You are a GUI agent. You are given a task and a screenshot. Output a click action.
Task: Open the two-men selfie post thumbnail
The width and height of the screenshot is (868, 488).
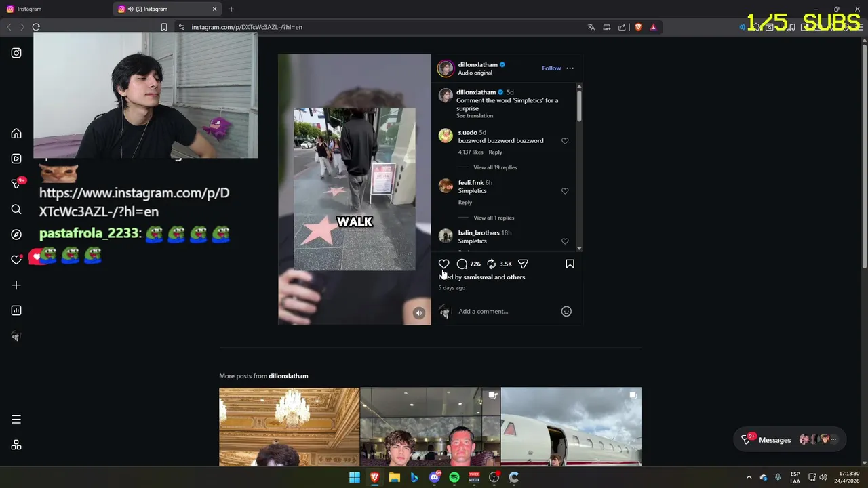pos(430,427)
